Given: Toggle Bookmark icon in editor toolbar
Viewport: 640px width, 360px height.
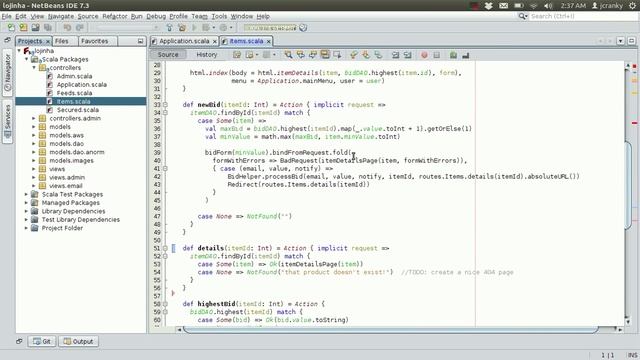Looking at the screenshot, I should [378, 55].
